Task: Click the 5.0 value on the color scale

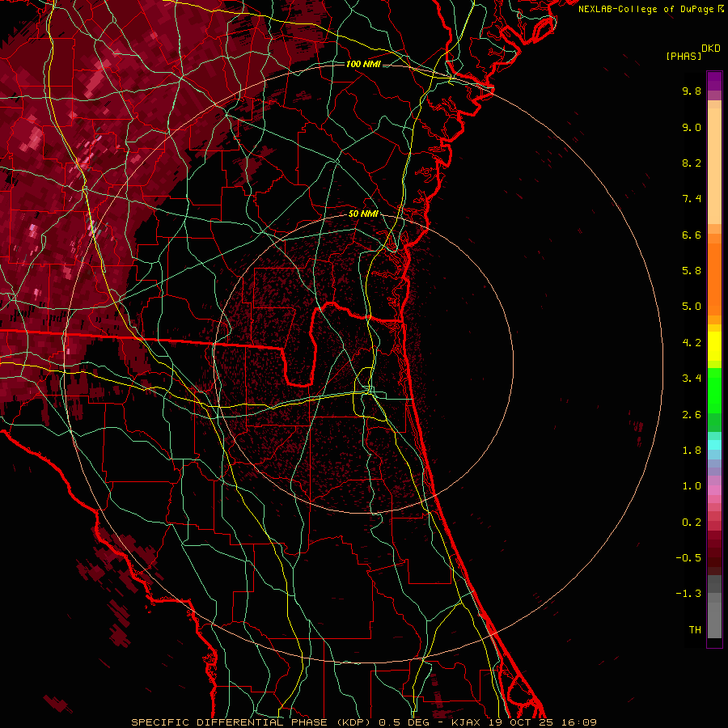Action: pyautogui.click(x=692, y=307)
